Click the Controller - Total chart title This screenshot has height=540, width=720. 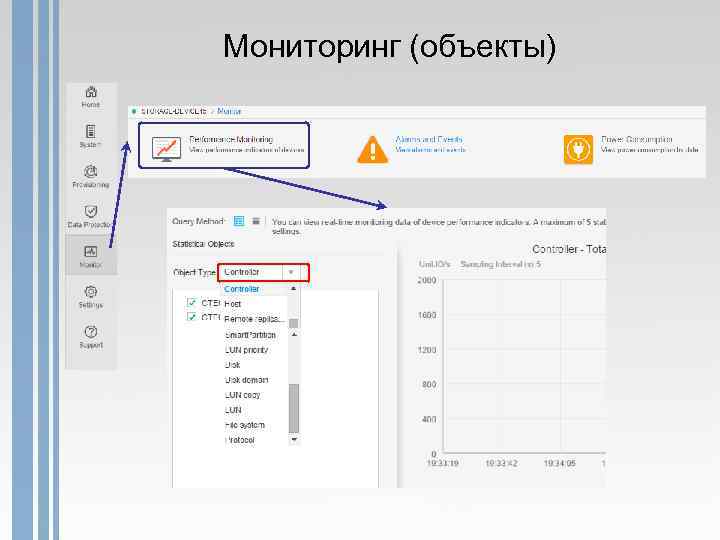[x=569, y=249]
